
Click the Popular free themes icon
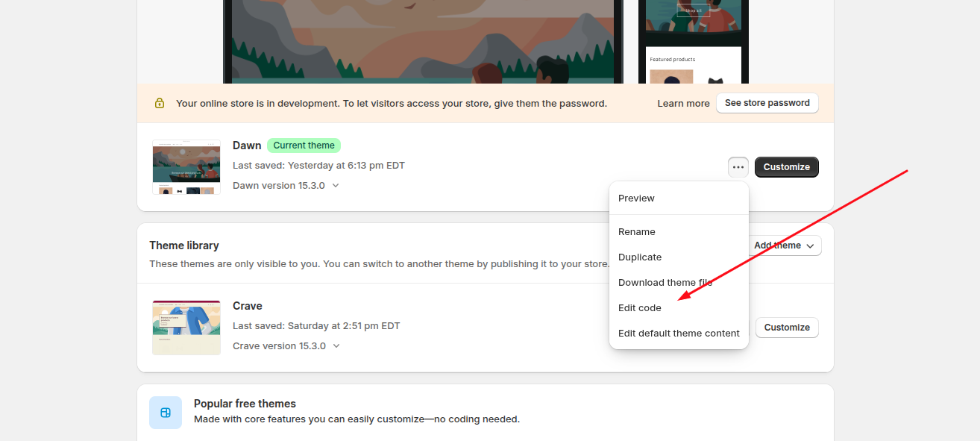[x=166, y=413]
